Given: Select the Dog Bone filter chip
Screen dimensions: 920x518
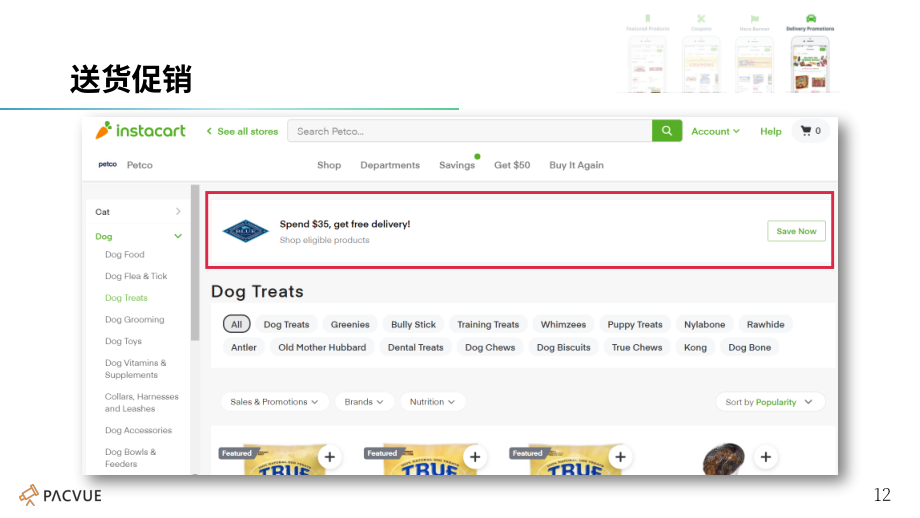Looking at the screenshot, I should pyautogui.click(x=750, y=347).
